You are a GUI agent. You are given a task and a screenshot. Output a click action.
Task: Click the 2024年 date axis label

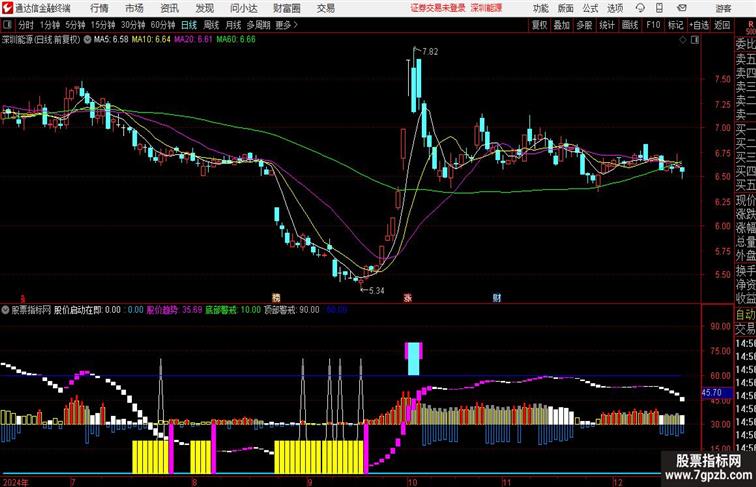[15, 482]
